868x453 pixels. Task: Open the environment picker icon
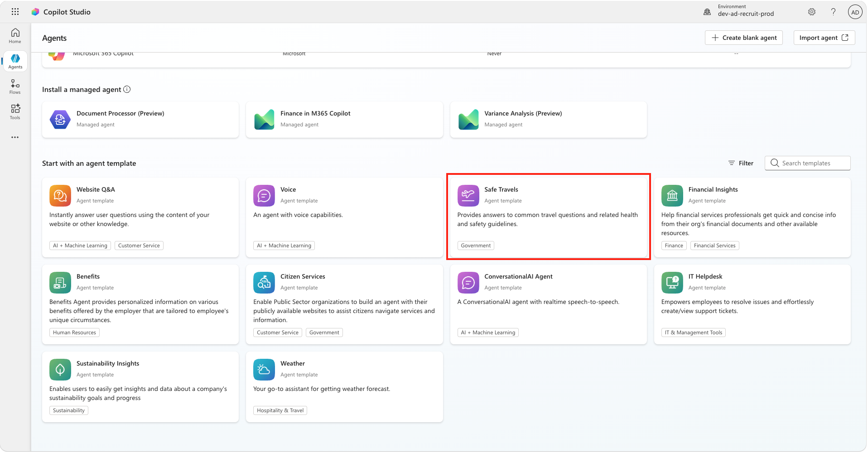(707, 12)
